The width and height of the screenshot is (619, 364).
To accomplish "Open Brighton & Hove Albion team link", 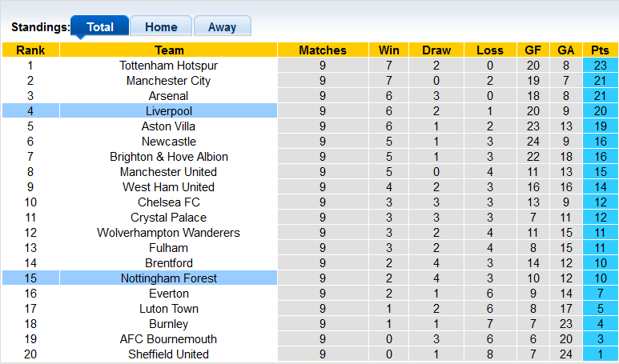I will tap(168, 157).
